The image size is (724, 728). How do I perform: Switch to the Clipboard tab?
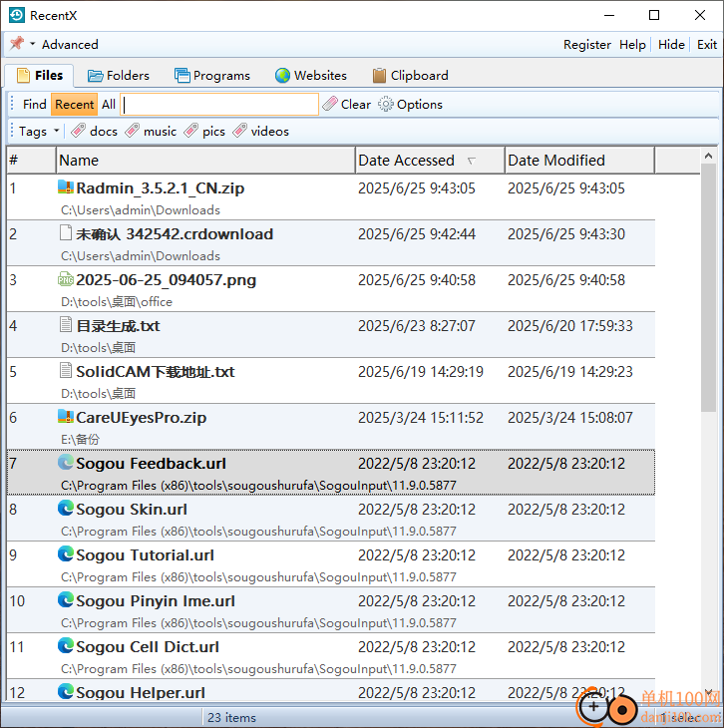tap(410, 75)
